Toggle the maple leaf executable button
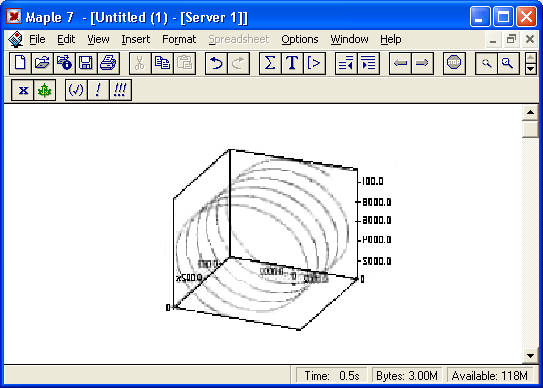The height and width of the screenshot is (388, 543). point(45,90)
